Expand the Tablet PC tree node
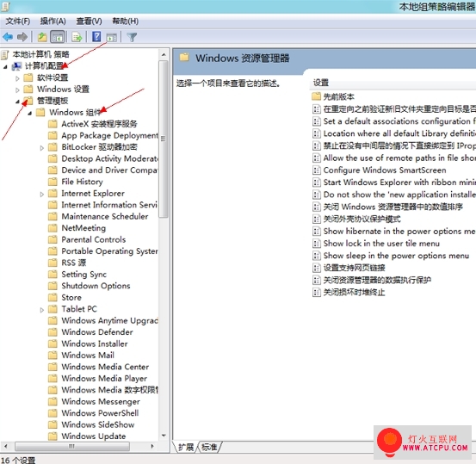 click(x=42, y=310)
